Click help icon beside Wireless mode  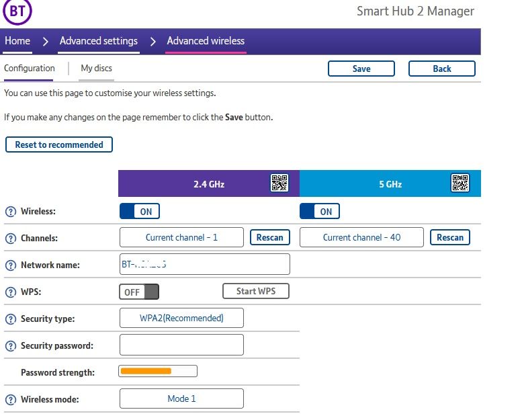11,400
